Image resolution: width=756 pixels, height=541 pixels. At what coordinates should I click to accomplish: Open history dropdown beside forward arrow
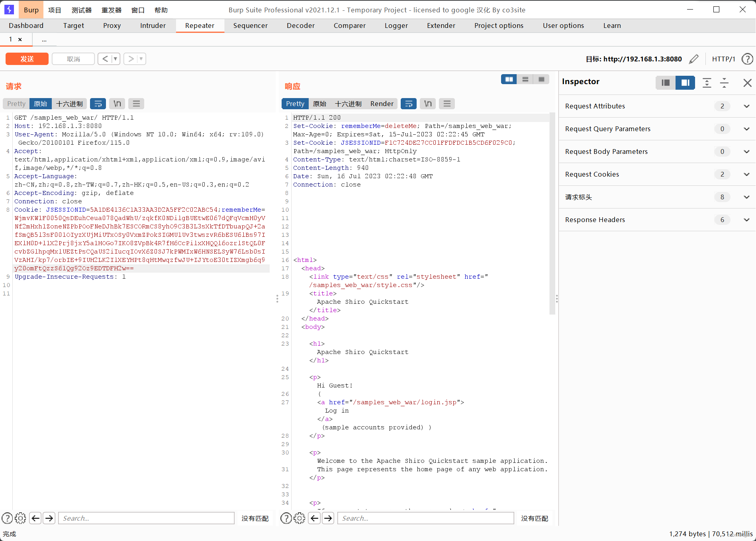(x=141, y=59)
